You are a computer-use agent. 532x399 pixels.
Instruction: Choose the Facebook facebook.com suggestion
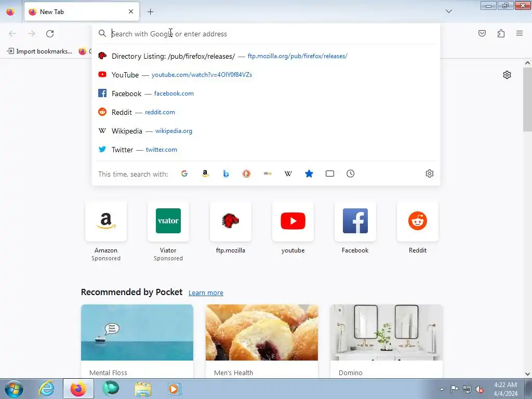[266, 94]
